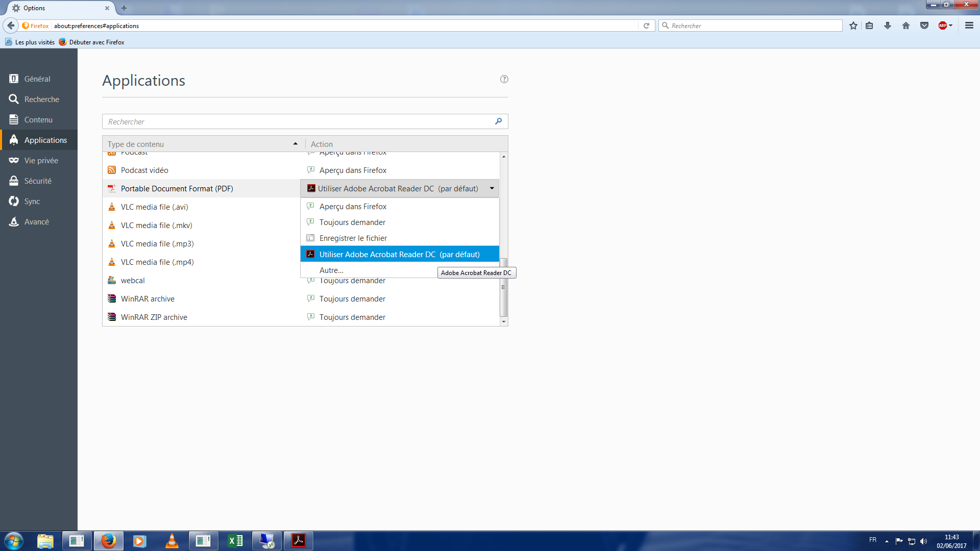Choose Toujours demander in PDF dropdown list
The height and width of the screenshot is (551, 980).
coord(400,222)
